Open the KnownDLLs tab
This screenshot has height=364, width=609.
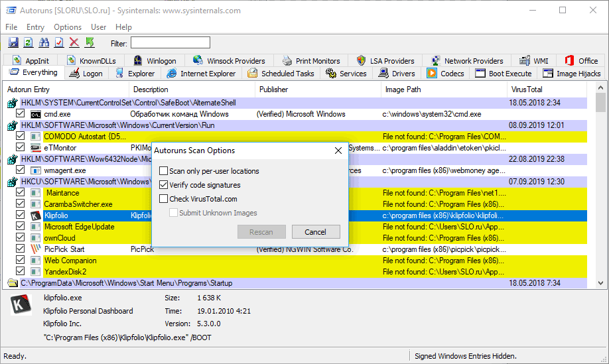pyautogui.click(x=92, y=61)
